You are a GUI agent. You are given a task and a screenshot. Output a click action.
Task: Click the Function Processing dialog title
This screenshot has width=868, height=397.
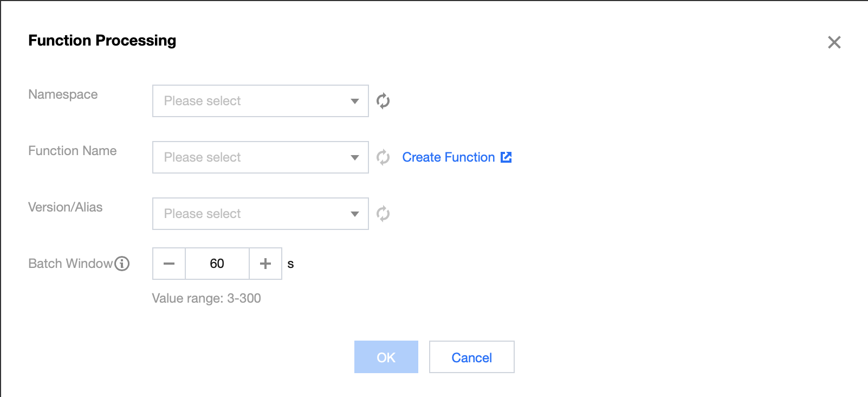pyautogui.click(x=102, y=41)
